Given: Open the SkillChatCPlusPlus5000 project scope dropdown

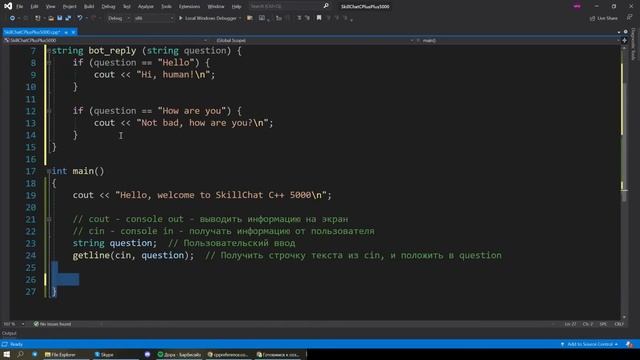Looking at the screenshot, I should click(x=106, y=40).
